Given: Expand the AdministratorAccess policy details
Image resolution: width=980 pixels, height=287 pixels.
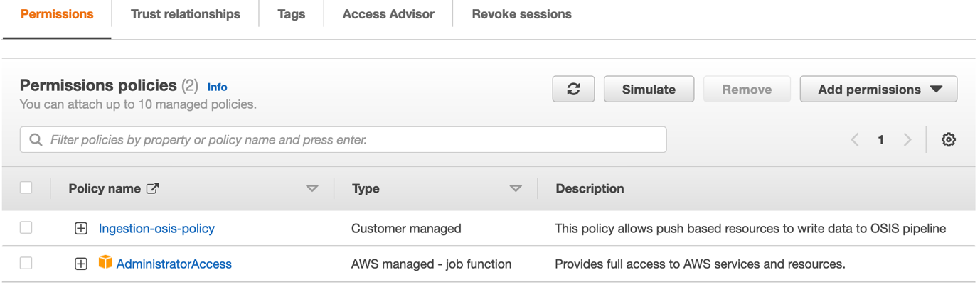Looking at the screenshot, I should coord(81,264).
